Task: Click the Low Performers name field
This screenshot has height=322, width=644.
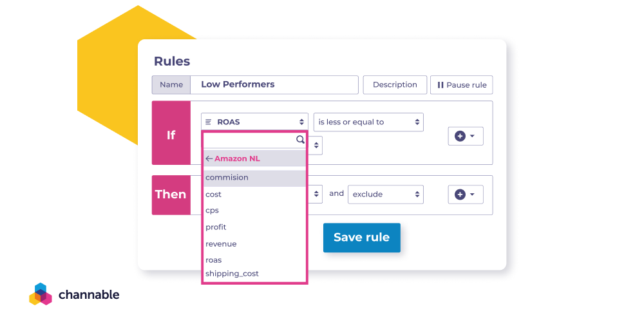Action: coord(274,84)
